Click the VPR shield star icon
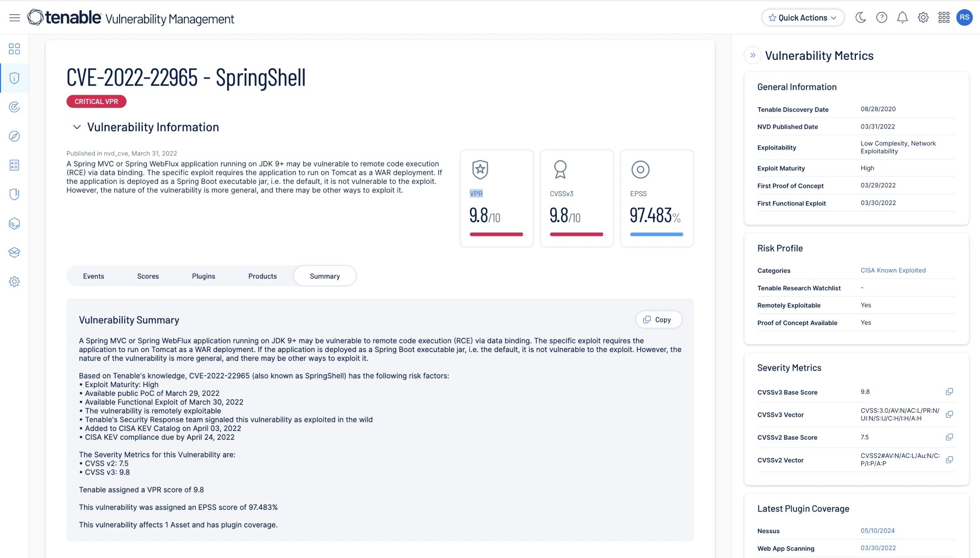The width and height of the screenshot is (980, 558). pos(480,169)
